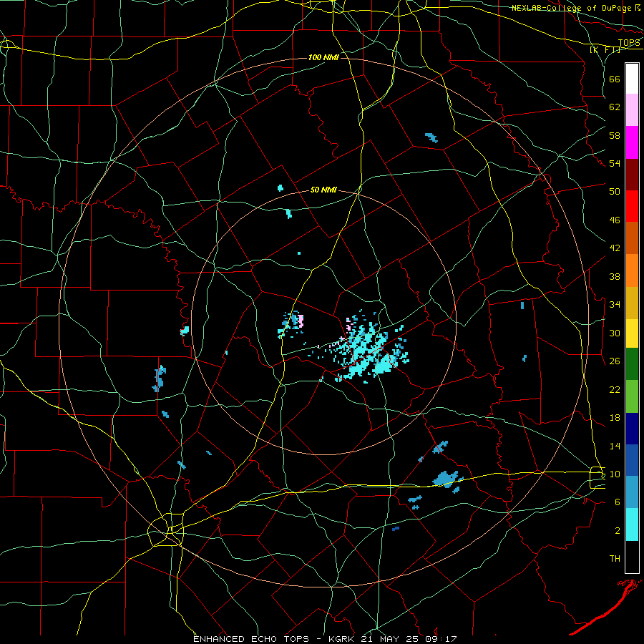
Task: Click the gold legend swatch
Action: pyautogui.click(x=632, y=303)
